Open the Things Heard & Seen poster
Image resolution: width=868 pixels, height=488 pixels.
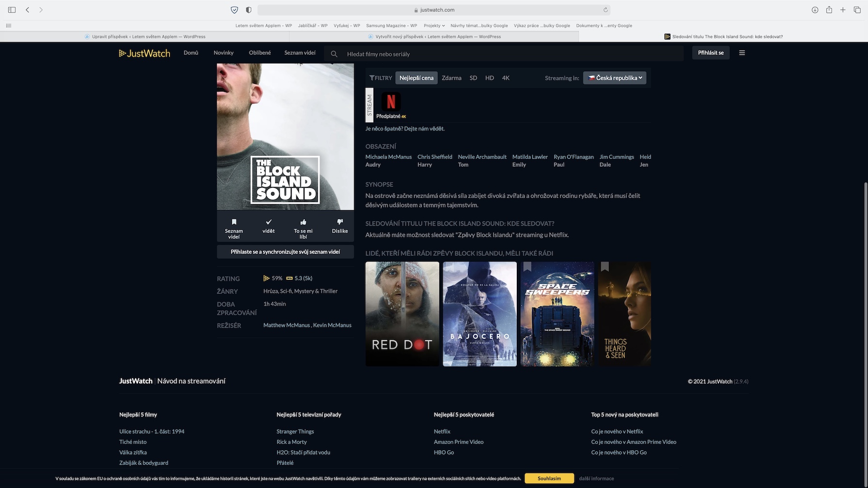(x=624, y=314)
